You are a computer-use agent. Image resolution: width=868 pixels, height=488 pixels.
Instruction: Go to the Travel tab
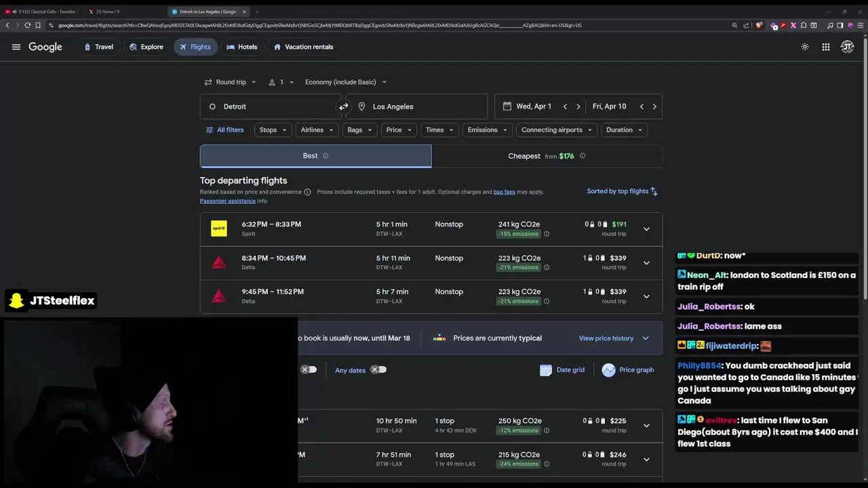click(98, 47)
